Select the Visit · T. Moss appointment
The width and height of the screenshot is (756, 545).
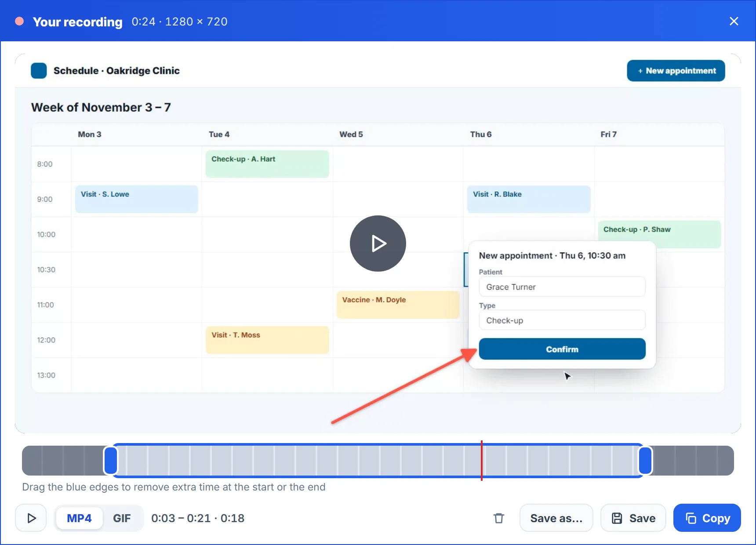267,340
